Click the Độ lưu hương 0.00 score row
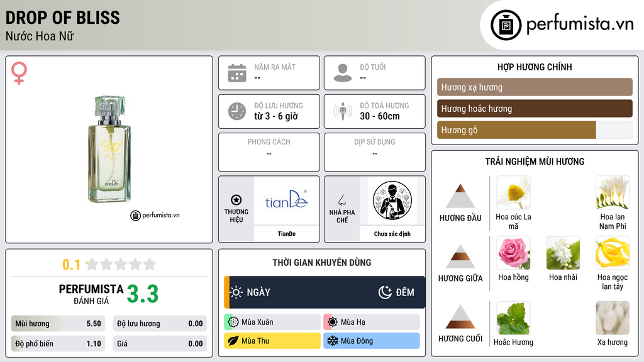 click(x=160, y=324)
